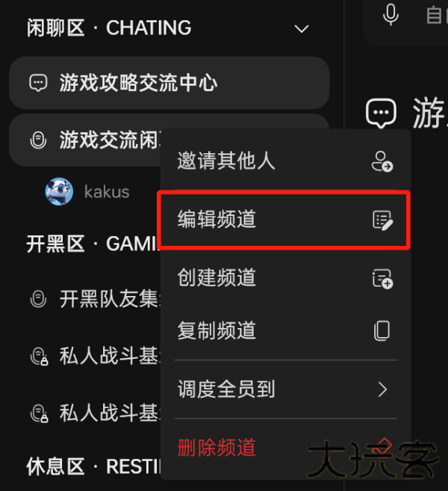Viewport: 448px width, 491px height.
Task: Open the 游戏攻略交流中心 text channel
Action: click(169, 83)
